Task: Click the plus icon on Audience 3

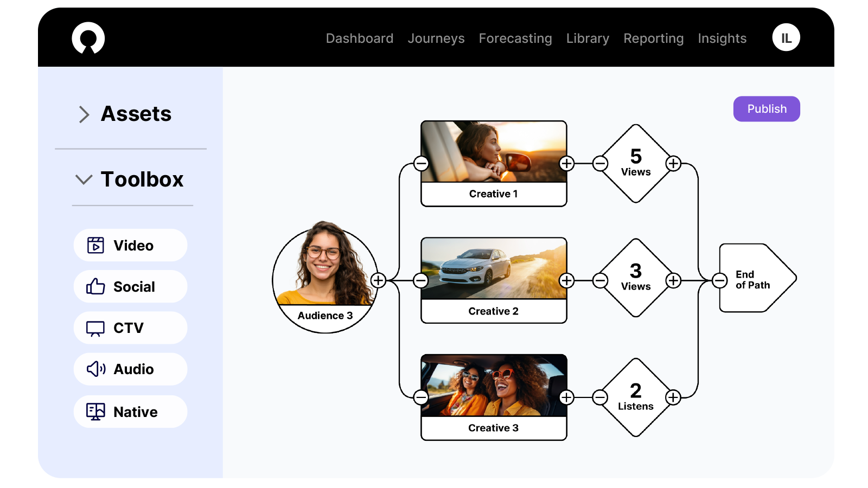Action: point(378,280)
